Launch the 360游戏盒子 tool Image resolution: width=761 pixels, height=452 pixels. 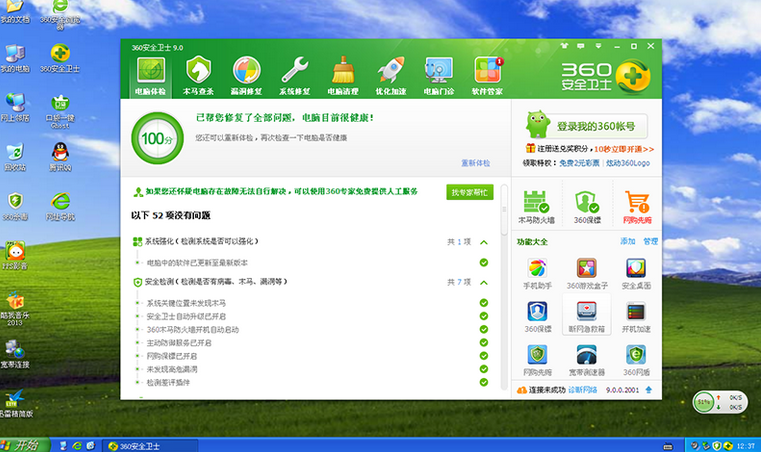tap(587, 273)
